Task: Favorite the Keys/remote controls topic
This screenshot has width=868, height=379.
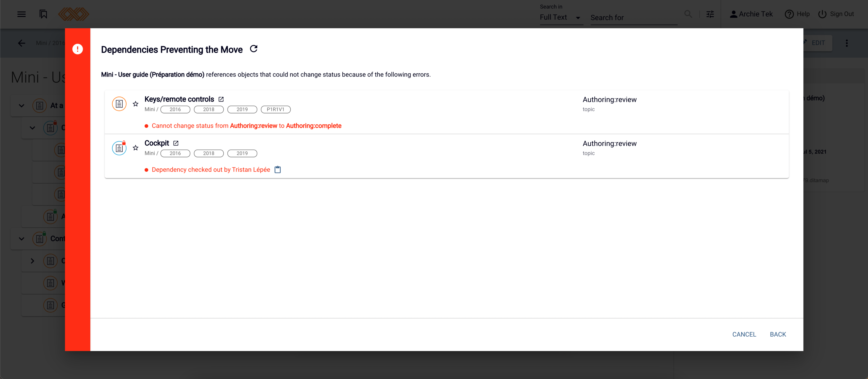Action: pyautogui.click(x=135, y=104)
